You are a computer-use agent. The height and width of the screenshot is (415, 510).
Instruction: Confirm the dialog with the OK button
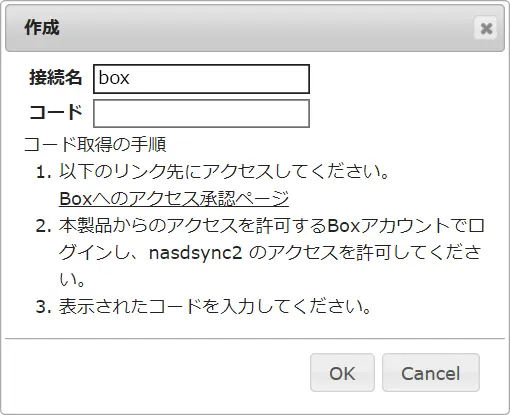342,373
